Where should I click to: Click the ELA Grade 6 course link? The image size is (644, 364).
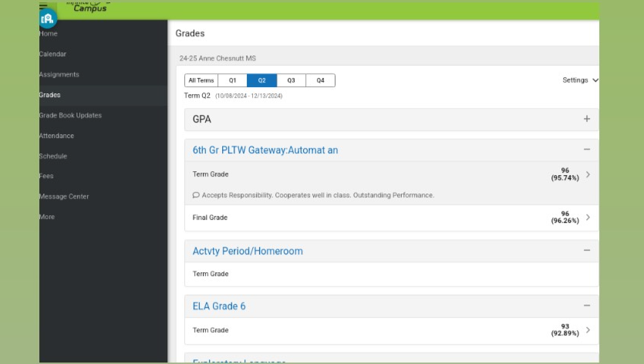click(x=219, y=306)
